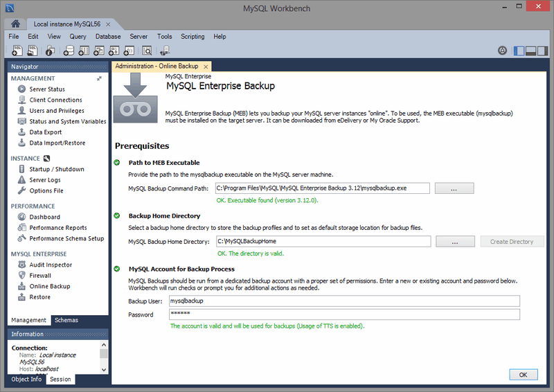The height and width of the screenshot is (392, 554).
Task: Open Data Import/Restore
Action: click(x=57, y=143)
